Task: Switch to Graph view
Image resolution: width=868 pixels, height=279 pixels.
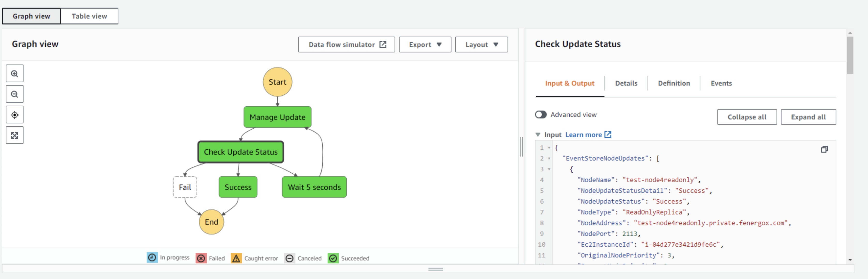Action: 31,16
